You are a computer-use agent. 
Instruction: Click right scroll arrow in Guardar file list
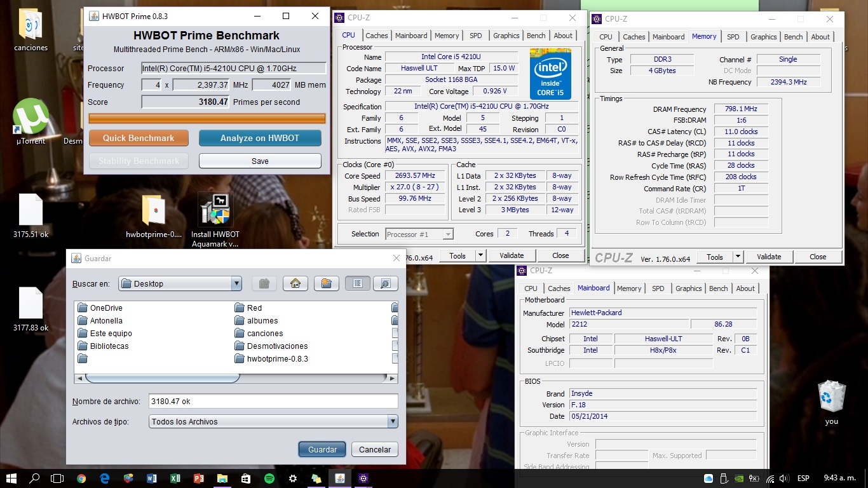tap(393, 379)
